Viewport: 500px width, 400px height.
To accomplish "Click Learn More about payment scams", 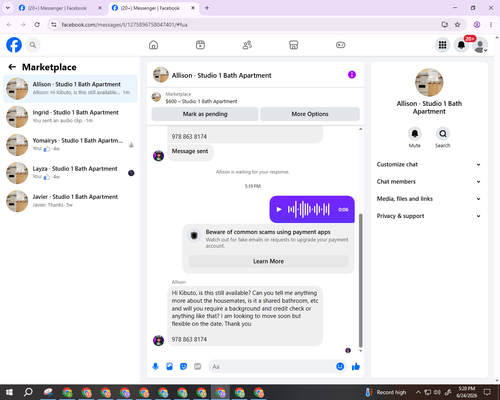I will point(268,261).
